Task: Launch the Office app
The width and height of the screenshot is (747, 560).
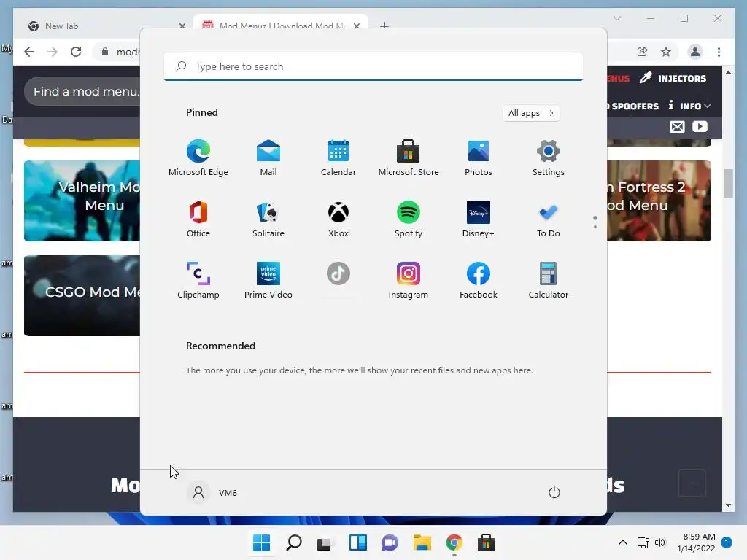Action: tap(198, 219)
